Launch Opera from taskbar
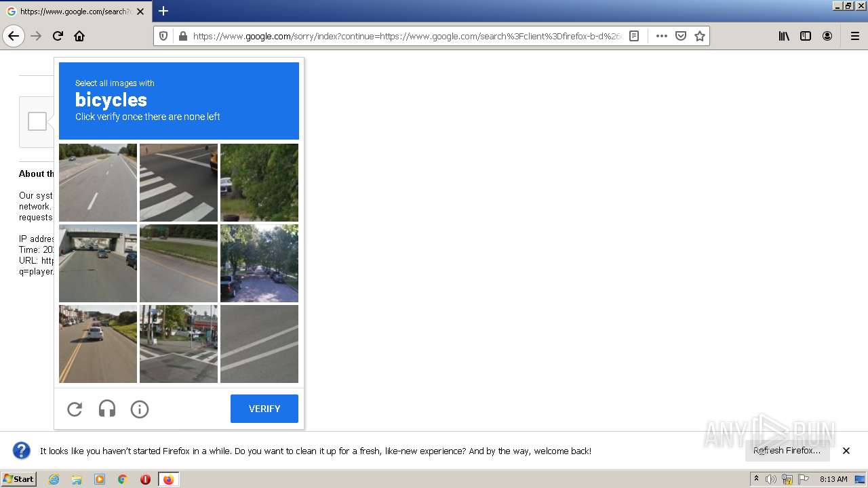The height and width of the screenshot is (488, 868). [145, 479]
